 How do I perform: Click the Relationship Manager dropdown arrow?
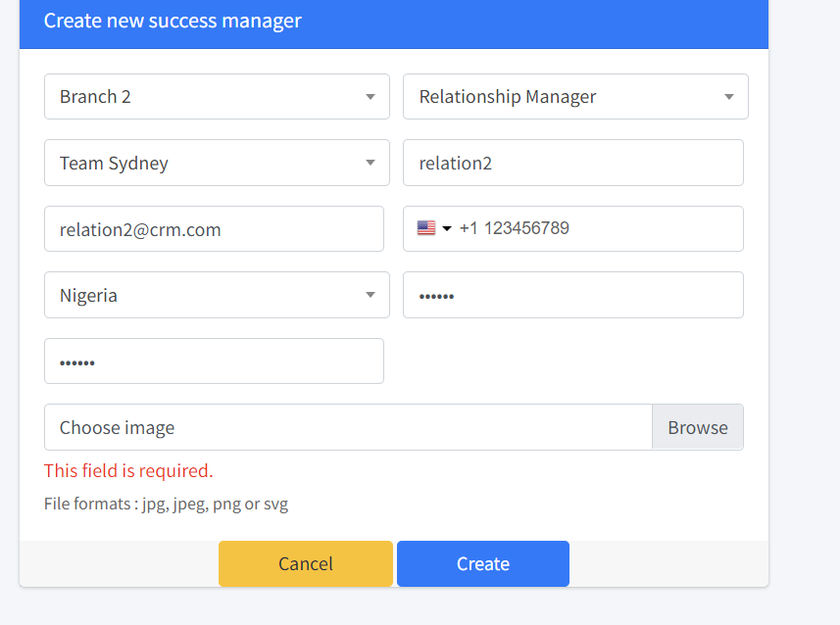(x=728, y=97)
